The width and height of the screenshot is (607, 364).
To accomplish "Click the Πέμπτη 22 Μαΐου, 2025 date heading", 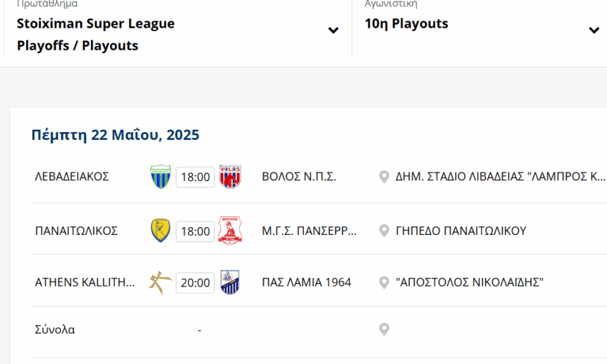I will tap(115, 135).
